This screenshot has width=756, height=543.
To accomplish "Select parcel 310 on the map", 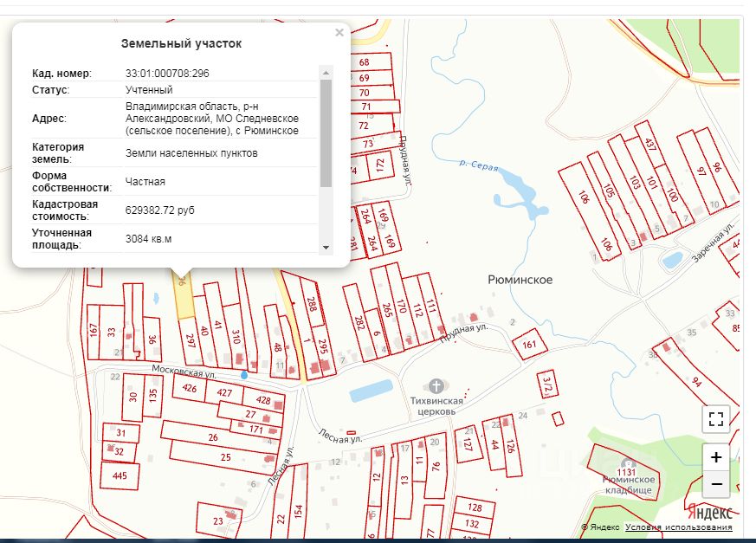I will pyautogui.click(x=236, y=336).
